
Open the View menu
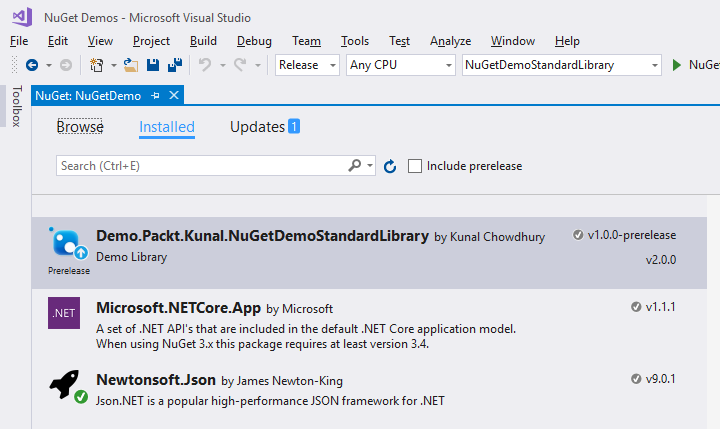click(100, 41)
